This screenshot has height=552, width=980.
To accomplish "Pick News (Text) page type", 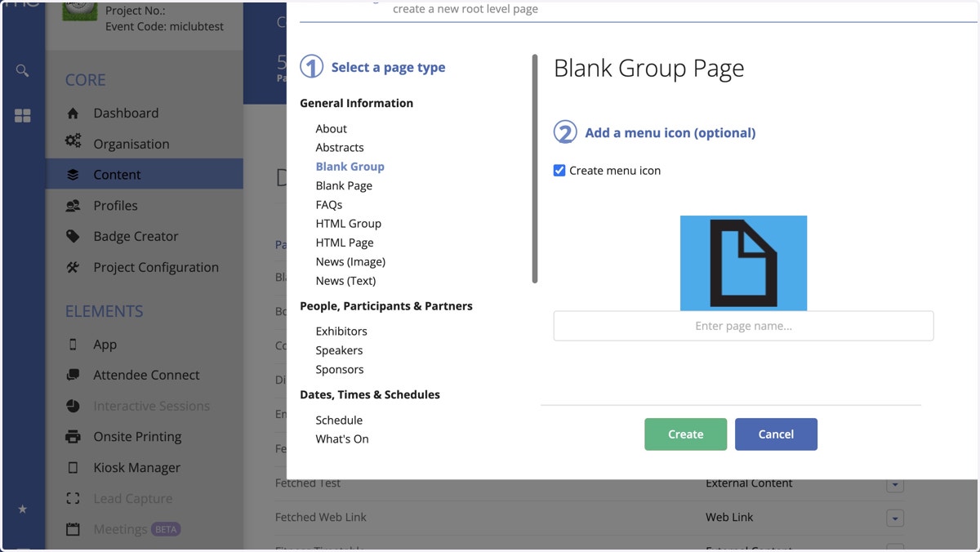I will pyautogui.click(x=345, y=280).
